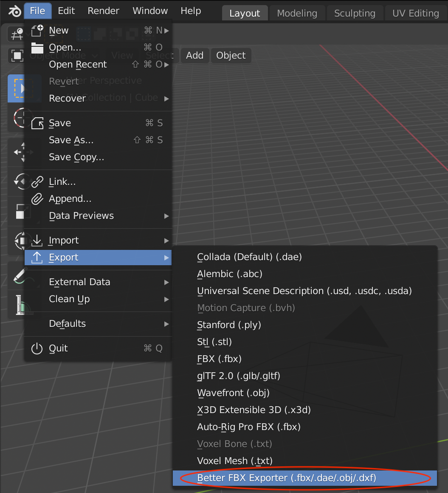Click the Save icon in File menu
This screenshot has width=448, height=493.
click(37, 123)
